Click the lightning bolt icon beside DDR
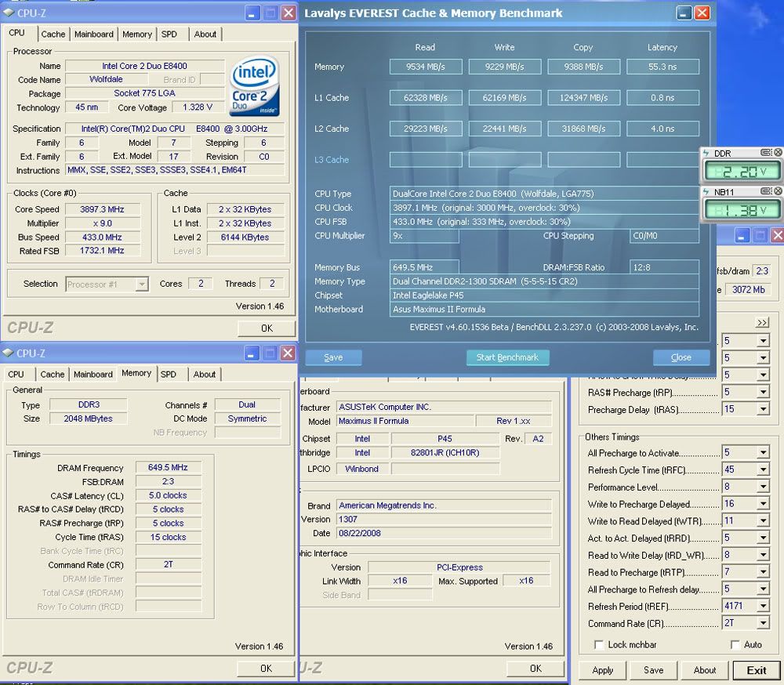 [706, 153]
